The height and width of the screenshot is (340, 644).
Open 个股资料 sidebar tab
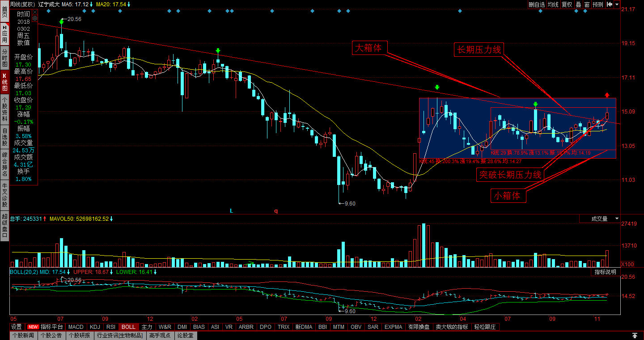[x=4, y=109]
